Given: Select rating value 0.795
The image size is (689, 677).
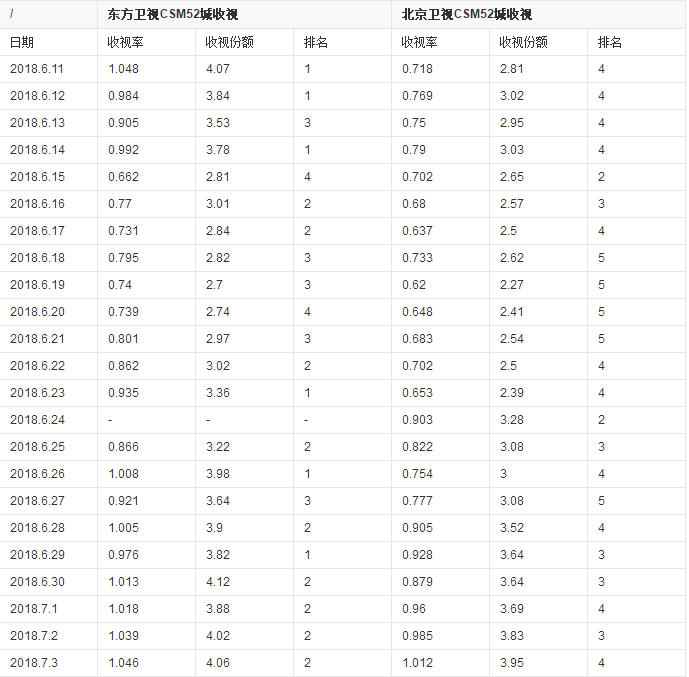Looking at the screenshot, I should click(123, 258).
